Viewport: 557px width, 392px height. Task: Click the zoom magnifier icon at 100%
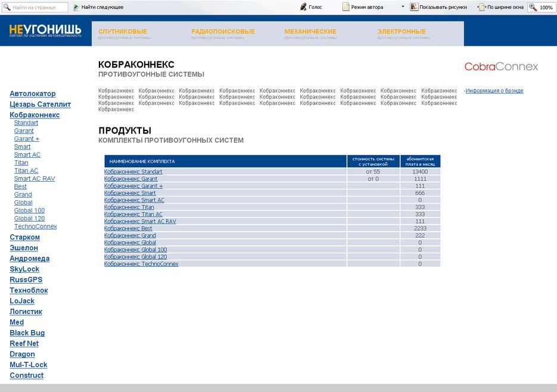pyautogui.click(x=533, y=7)
